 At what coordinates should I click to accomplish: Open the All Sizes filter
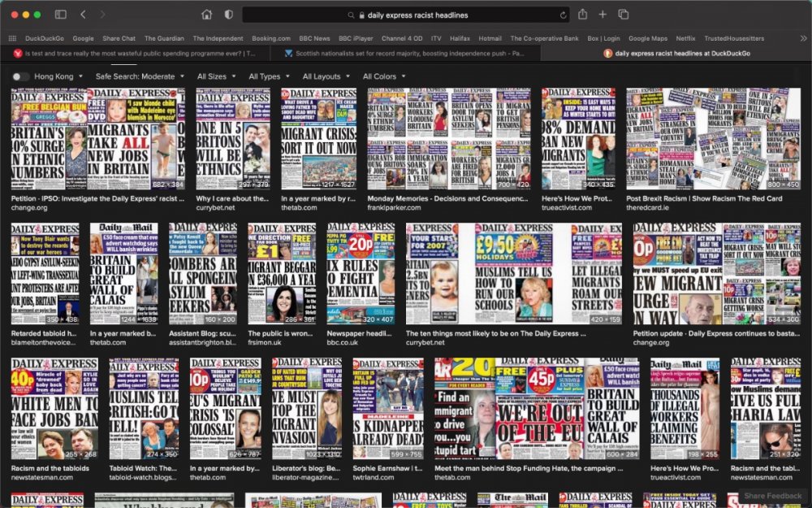pyautogui.click(x=217, y=76)
